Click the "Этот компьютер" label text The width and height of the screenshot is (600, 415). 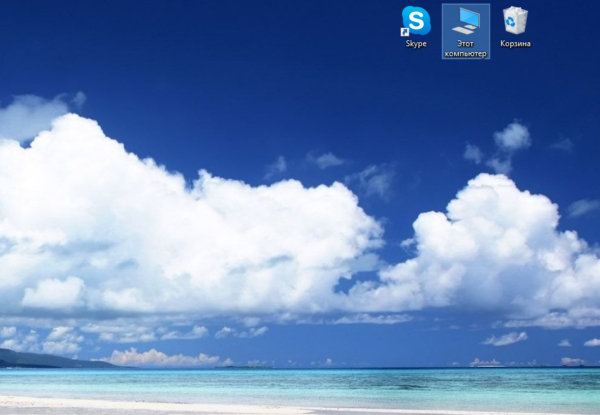point(466,49)
